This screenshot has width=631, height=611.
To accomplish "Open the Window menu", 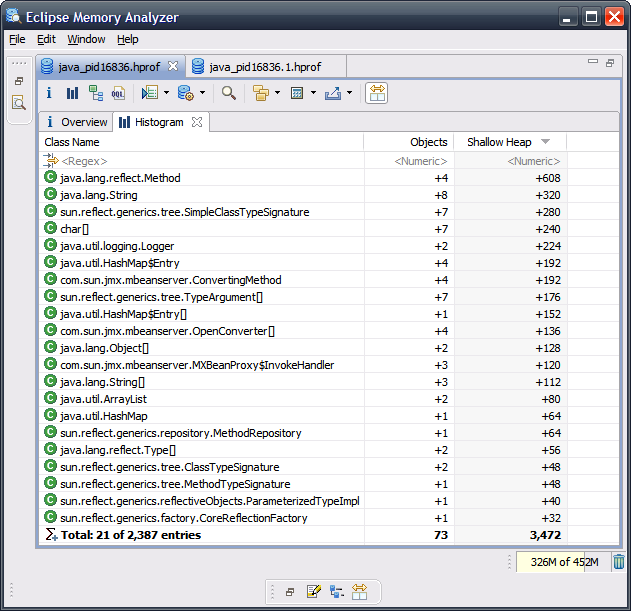I will (86, 39).
